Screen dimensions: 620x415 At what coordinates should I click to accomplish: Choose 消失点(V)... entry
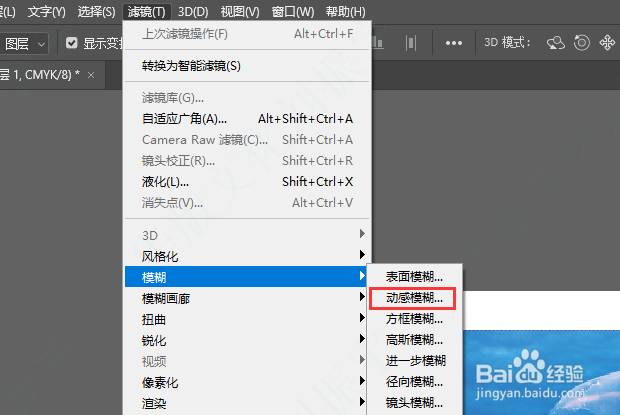pyautogui.click(x=247, y=203)
